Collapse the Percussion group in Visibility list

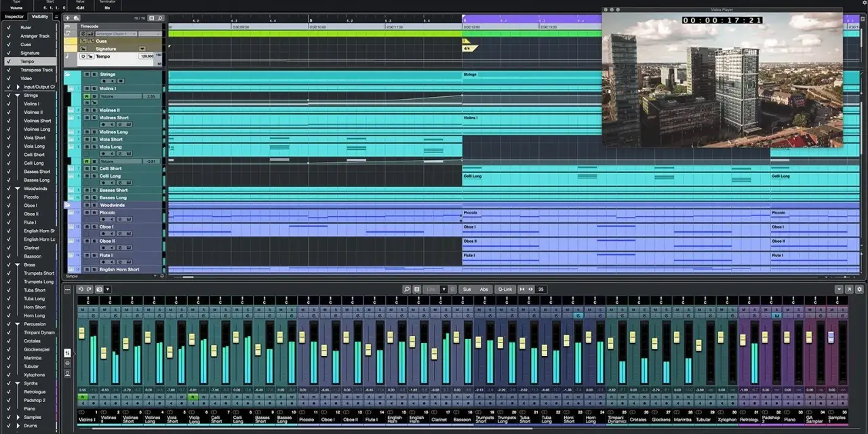[18, 324]
